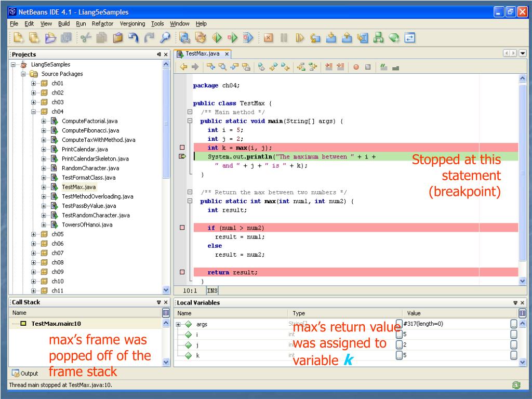Click the Start Macro Recording red dot
Viewport: 532px width, 399px height.
point(356,67)
